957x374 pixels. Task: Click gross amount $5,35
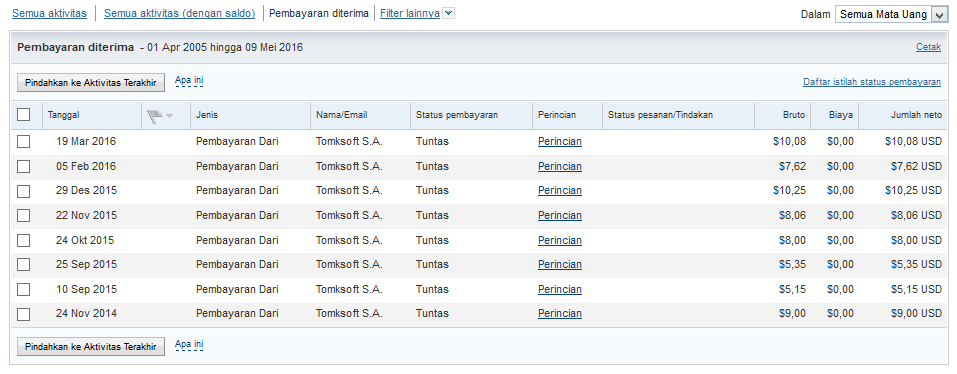(x=792, y=265)
